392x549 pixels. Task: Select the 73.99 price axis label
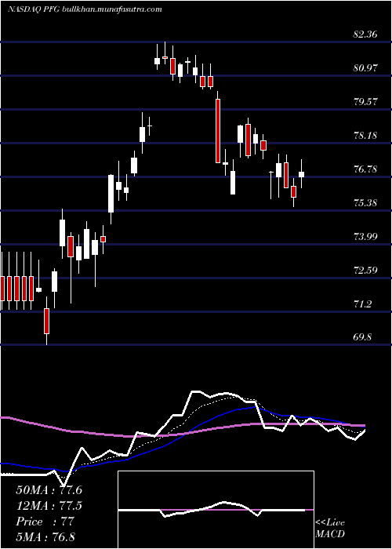(x=365, y=236)
